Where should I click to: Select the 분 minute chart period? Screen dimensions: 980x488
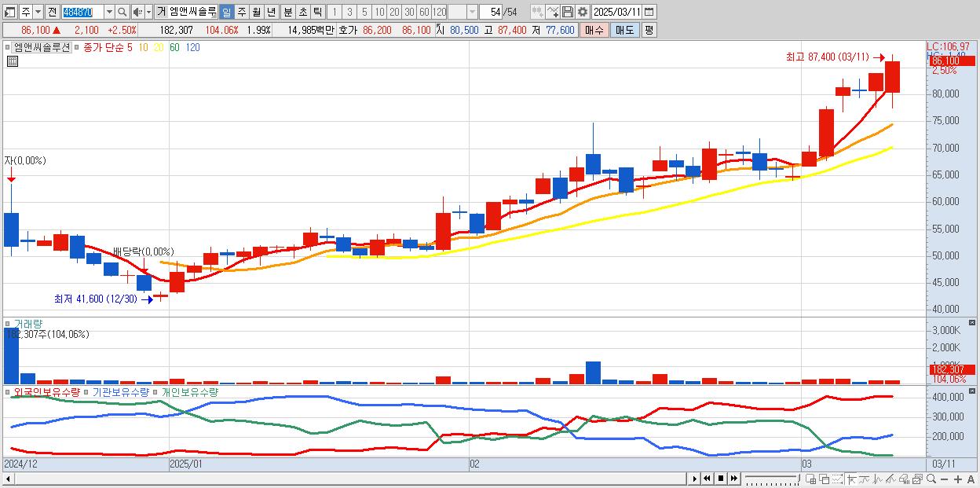pyautogui.click(x=287, y=12)
